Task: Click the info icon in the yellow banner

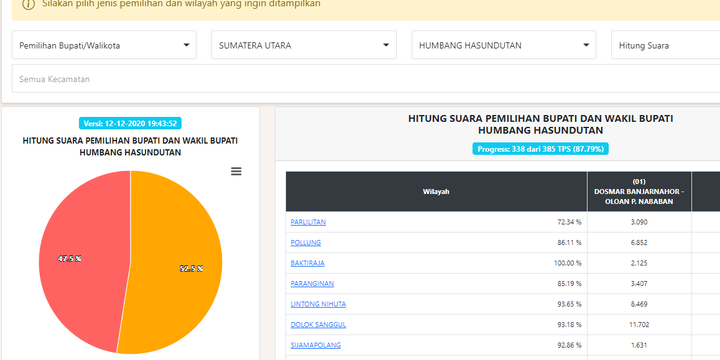Action: (28, 4)
